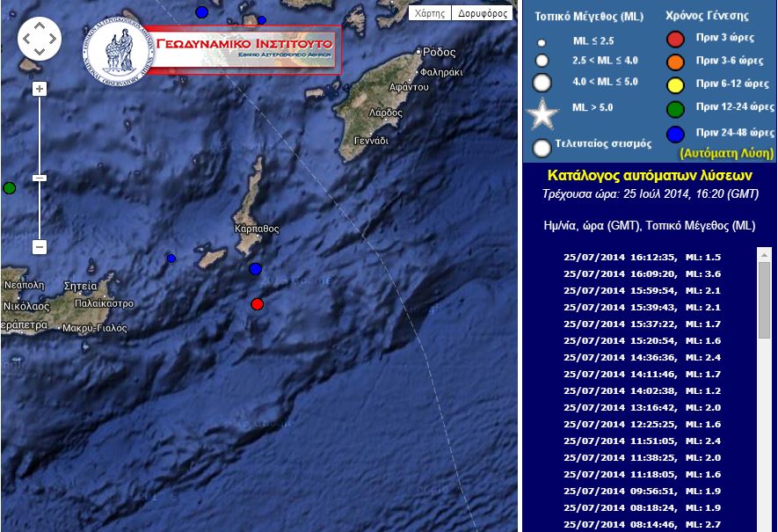Image resolution: width=778 pixels, height=532 pixels.
Task: Switch to Χάρτης map view
Action: pos(431,12)
